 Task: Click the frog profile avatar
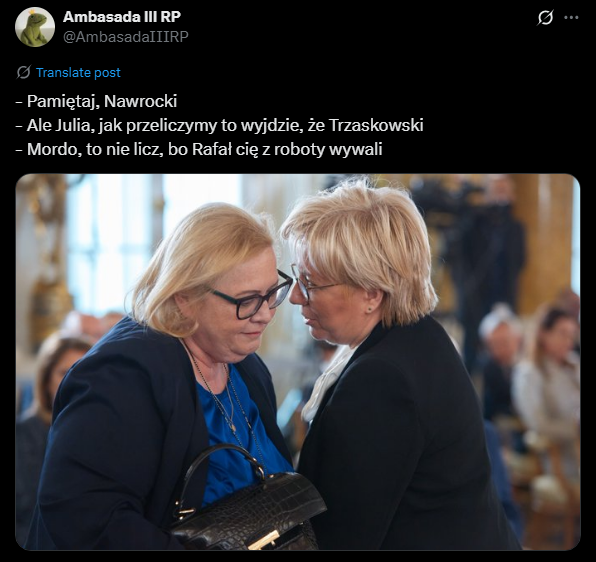[35, 27]
